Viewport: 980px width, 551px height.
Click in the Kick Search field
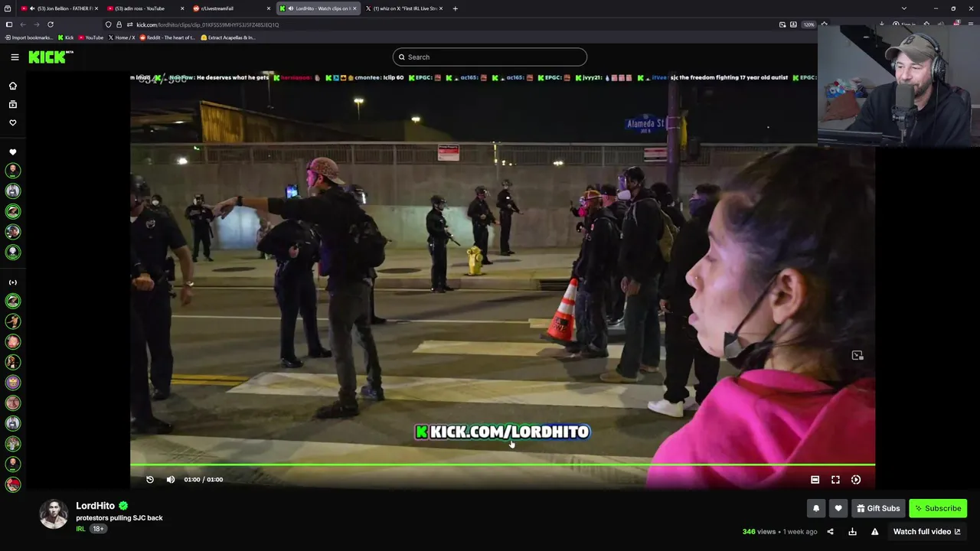(x=490, y=57)
